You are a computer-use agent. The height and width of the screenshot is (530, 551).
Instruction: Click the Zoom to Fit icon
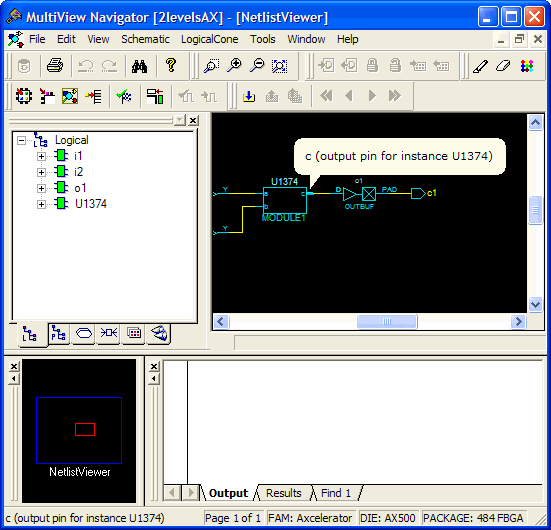pyautogui.click(x=279, y=66)
